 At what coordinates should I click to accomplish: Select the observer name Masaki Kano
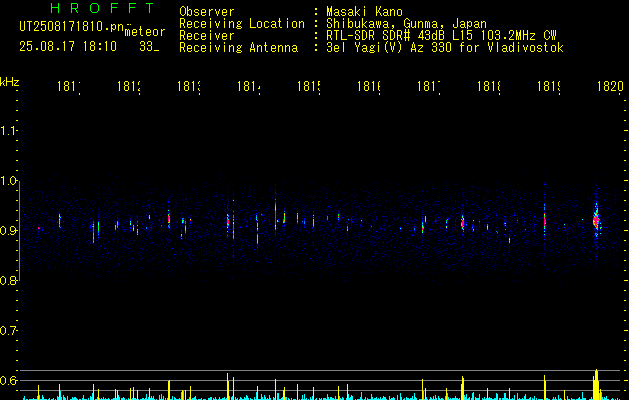[364, 11]
